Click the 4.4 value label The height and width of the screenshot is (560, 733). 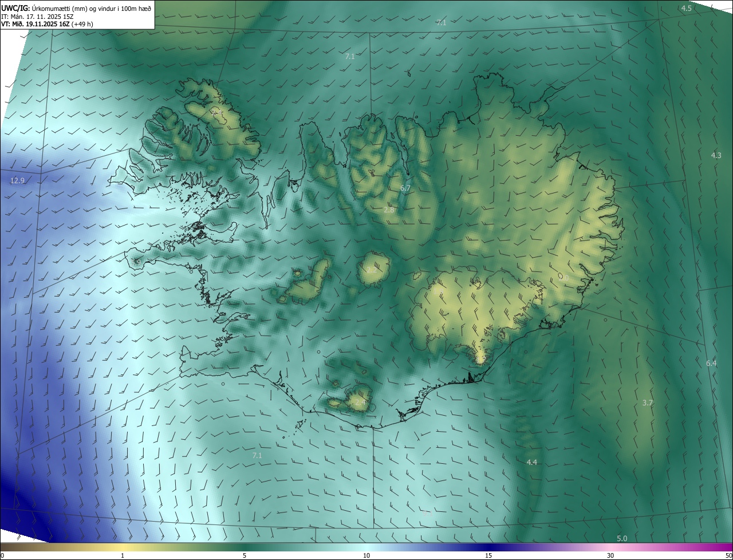click(x=531, y=462)
